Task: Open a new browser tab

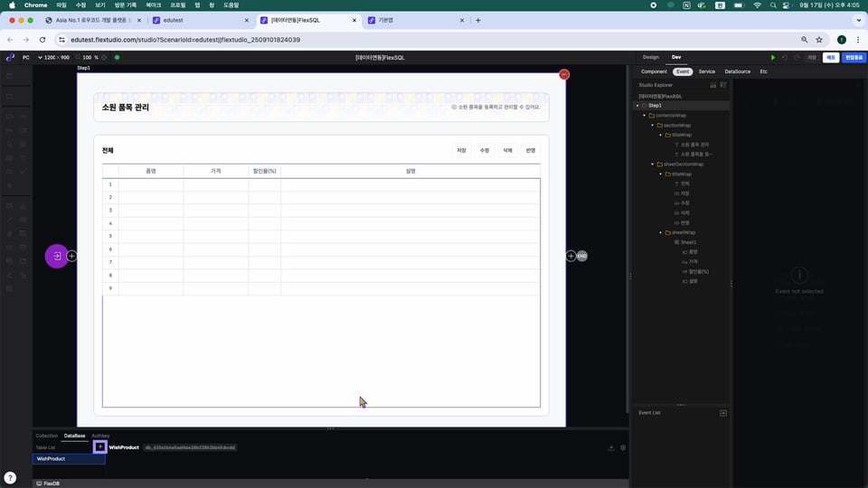Action: (x=478, y=21)
